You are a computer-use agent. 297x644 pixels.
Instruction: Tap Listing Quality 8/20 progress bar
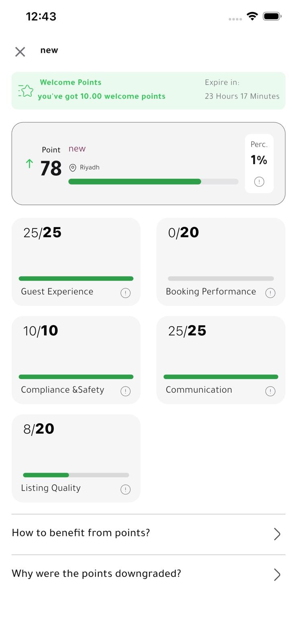pos(76,475)
